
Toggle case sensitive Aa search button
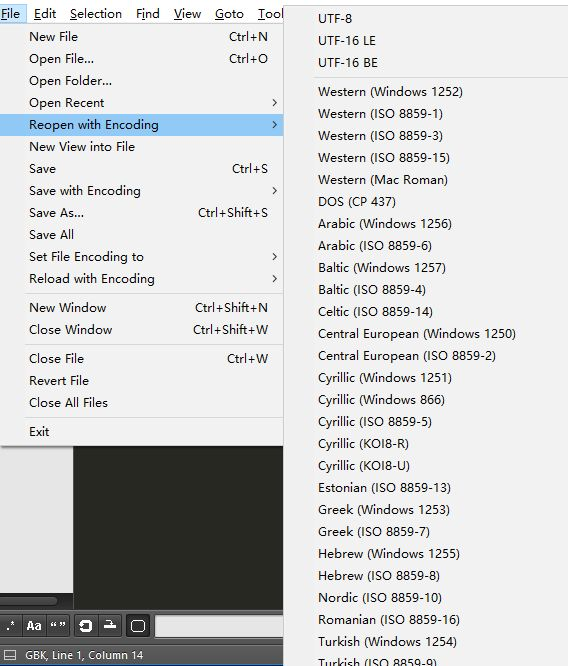pyautogui.click(x=34, y=626)
